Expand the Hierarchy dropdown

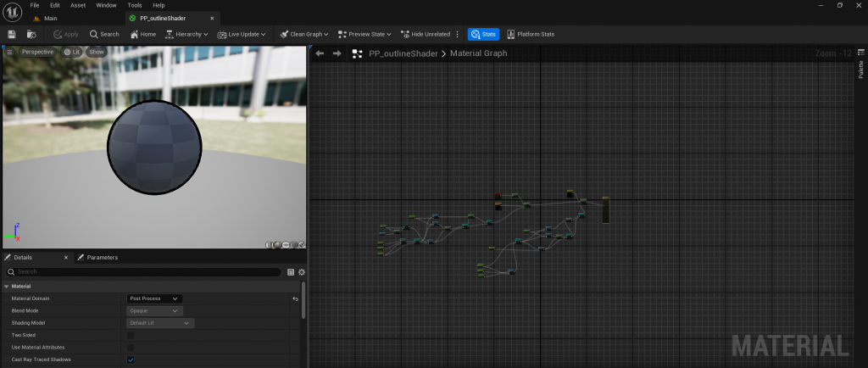186,34
